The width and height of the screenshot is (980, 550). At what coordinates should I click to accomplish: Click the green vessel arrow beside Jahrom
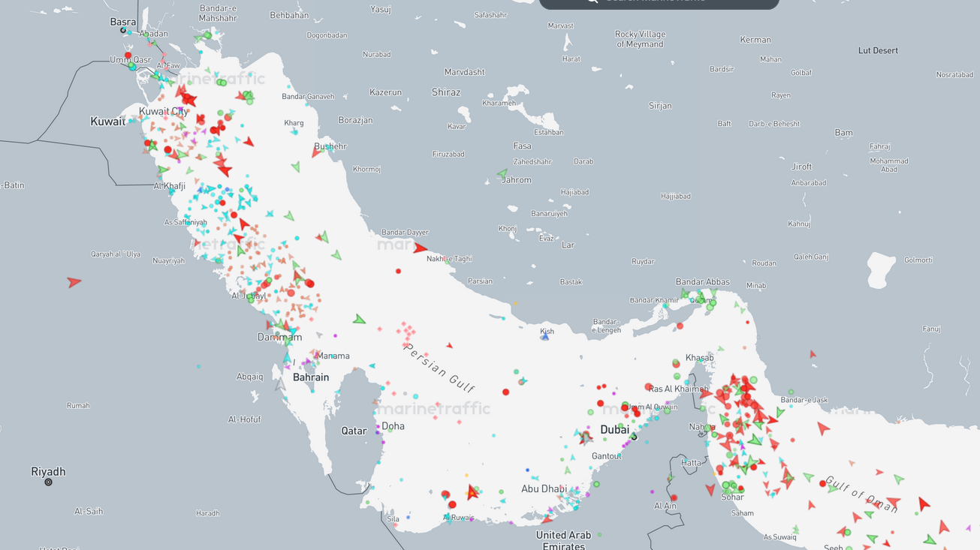click(x=502, y=174)
